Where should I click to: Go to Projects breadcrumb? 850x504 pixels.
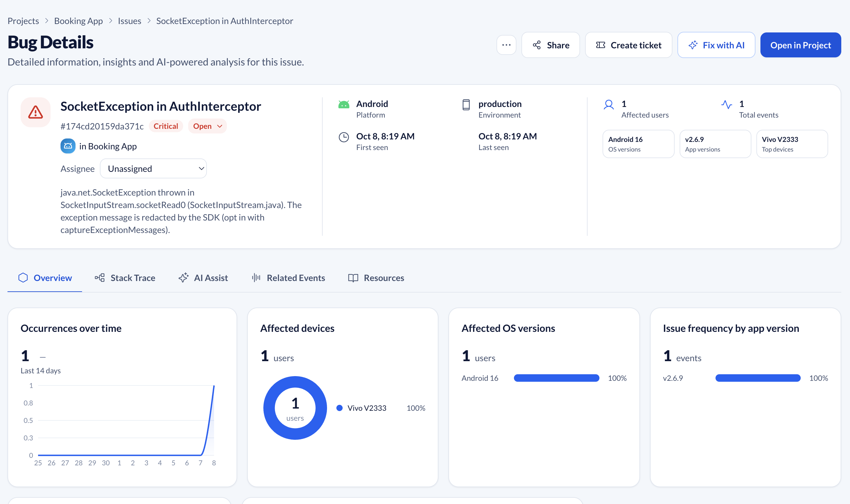pos(23,21)
